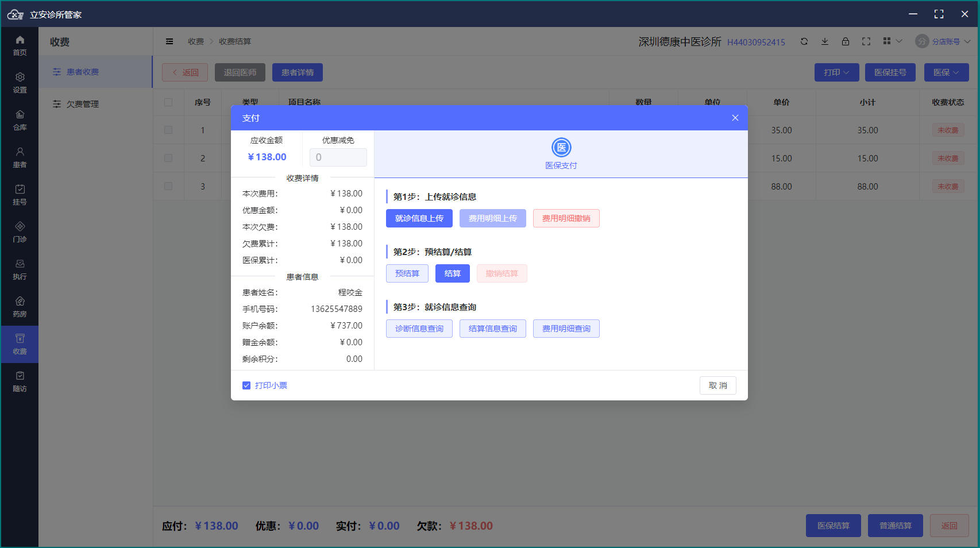Open the 患者 patients module

pos(20,157)
